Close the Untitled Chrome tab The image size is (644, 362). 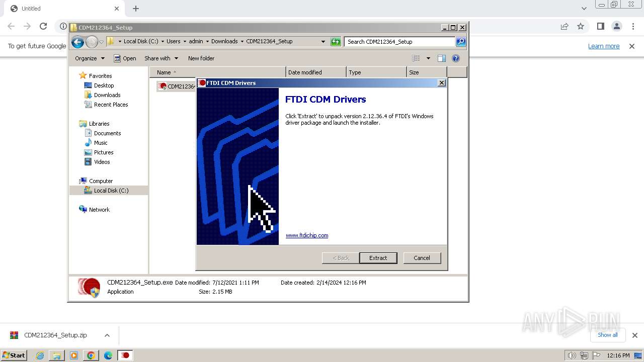point(117,9)
